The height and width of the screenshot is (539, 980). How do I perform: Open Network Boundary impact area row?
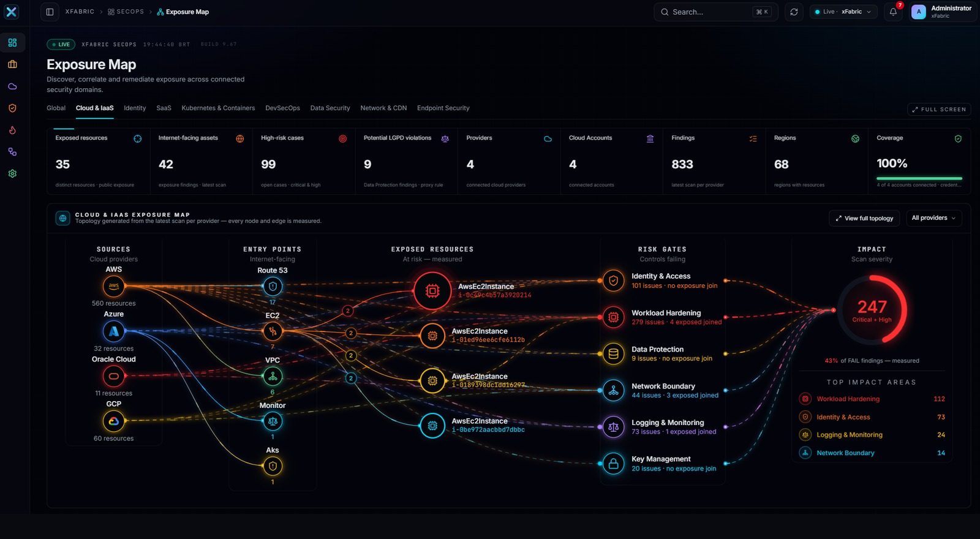(872, 453)
